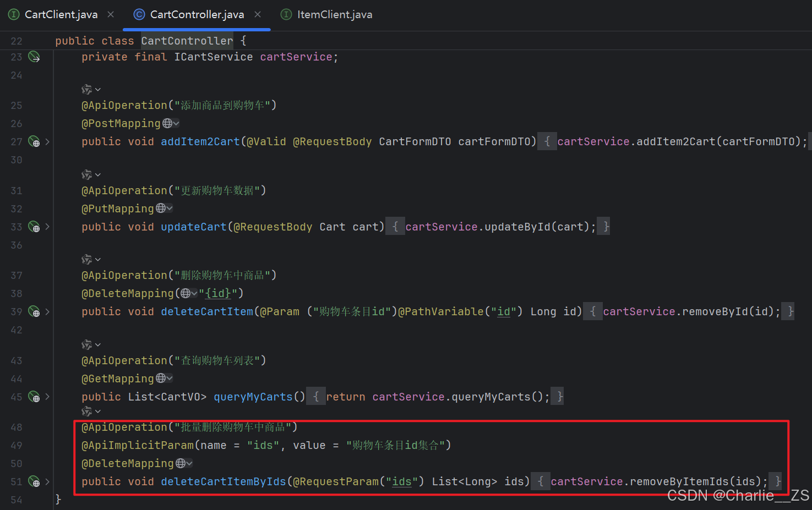Switch to the CartClient.java tab
The height and width of the screenshot is (510, 812).
(61, 15)
